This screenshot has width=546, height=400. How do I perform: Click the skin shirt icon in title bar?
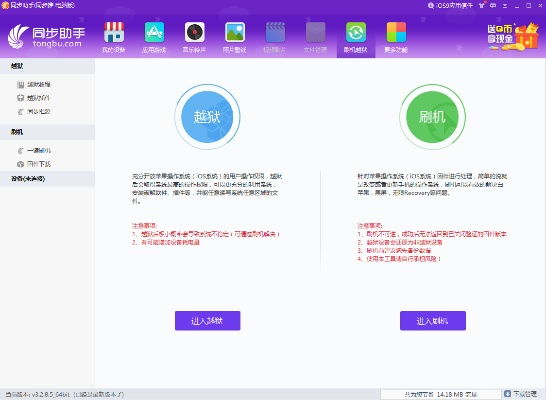[482, 5]
